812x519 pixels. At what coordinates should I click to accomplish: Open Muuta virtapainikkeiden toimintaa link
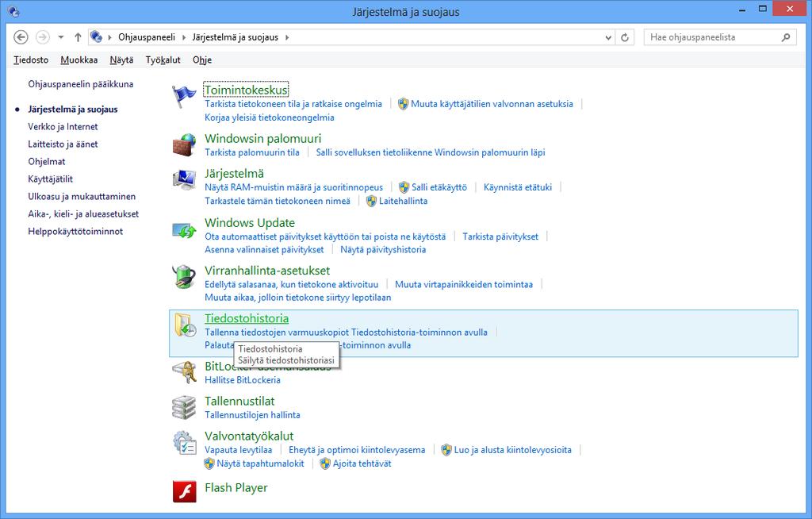464,284
